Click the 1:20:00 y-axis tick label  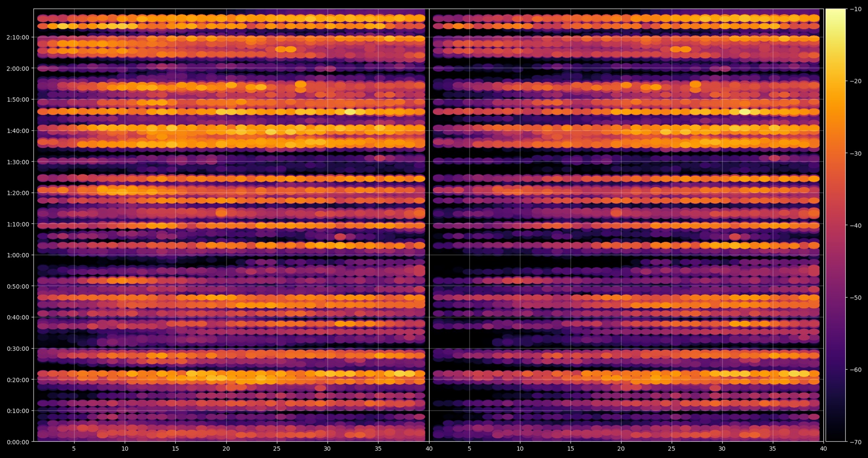coord(18,193)
